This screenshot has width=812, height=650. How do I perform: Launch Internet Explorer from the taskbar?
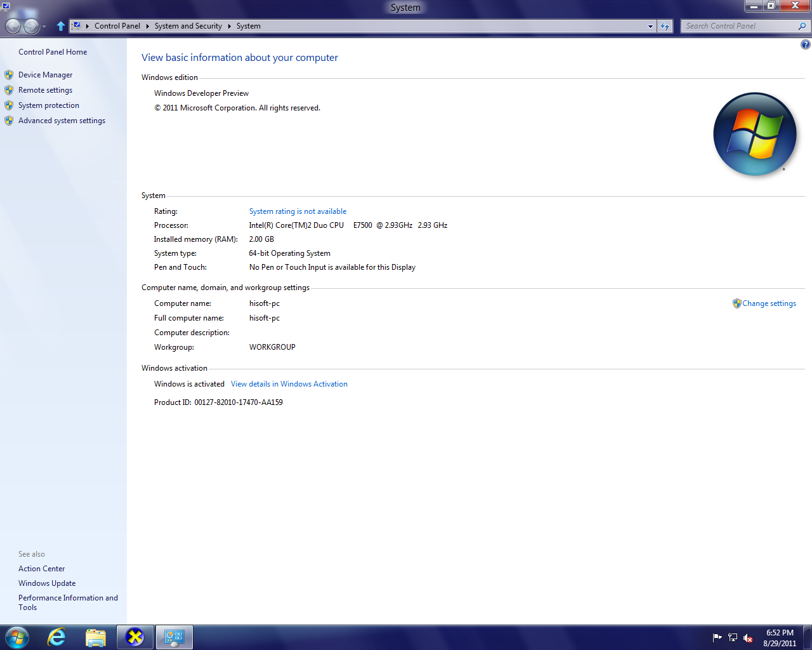[x=57, y=637]
